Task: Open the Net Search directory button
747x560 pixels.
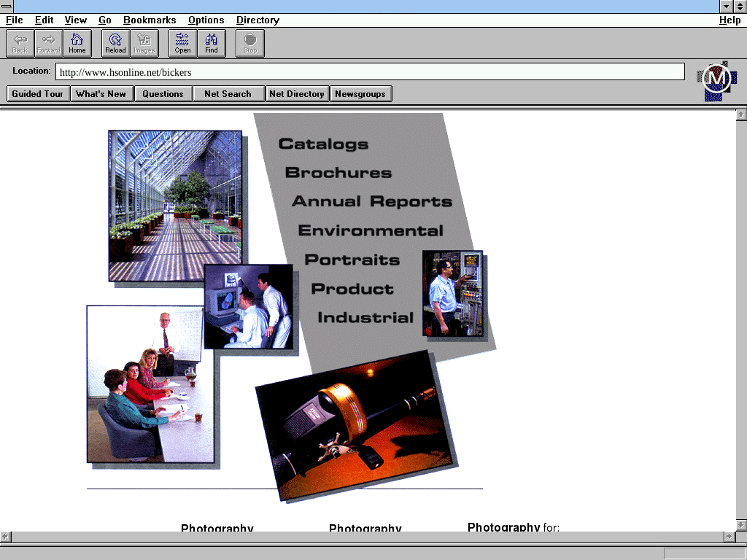Action: click(228, 94)
